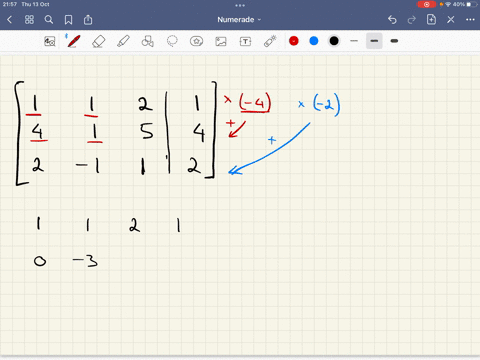Screen dimensions: 480x360
Task: Open the share/export menu
Action: pos(88,20)
